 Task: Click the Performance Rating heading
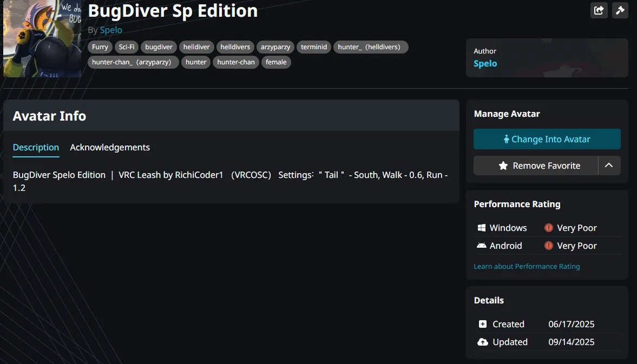(517, 204)
